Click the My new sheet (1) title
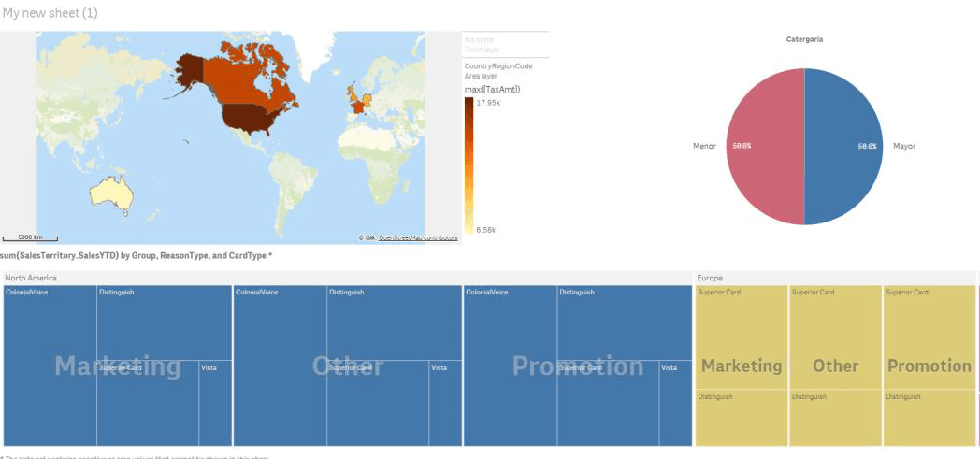Screen dimensions: 980x459 50,12
